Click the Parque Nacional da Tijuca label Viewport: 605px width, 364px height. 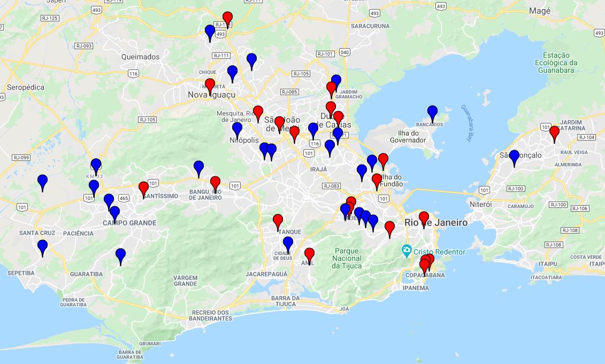tap(347, 258)
